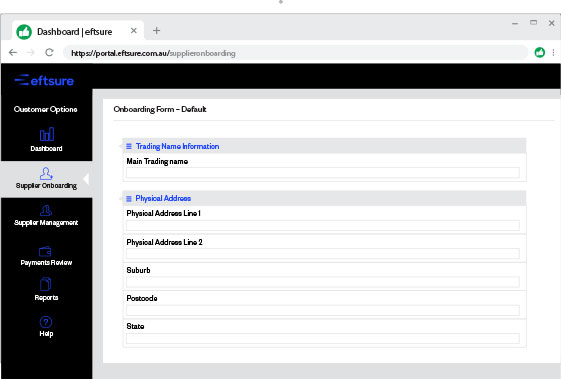Open the Help question mark icon

(x=46, y=322)
